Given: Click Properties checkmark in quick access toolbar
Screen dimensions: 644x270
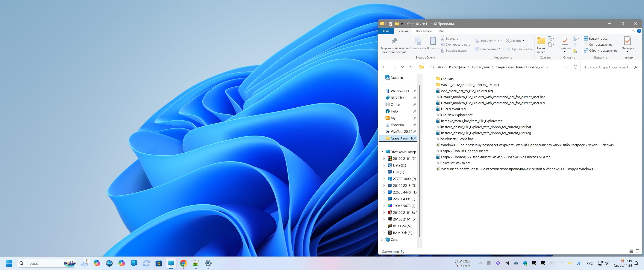Looking at the screenshot, I should [391, 24].
